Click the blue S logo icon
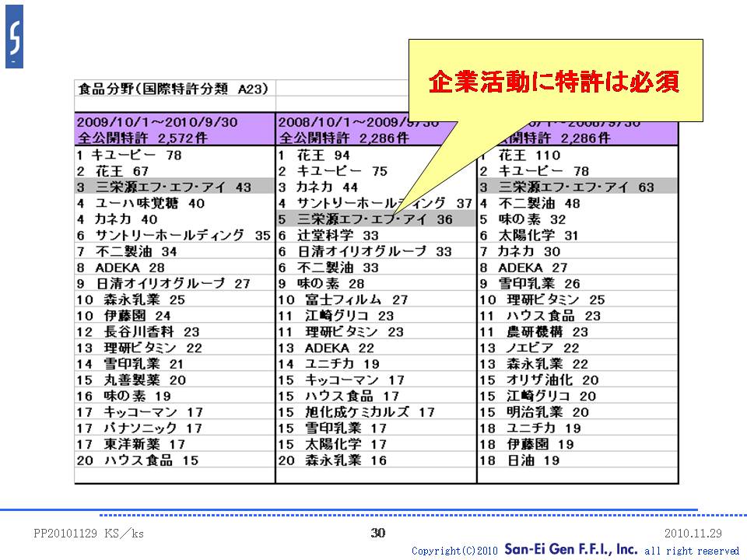The width and height of the screenshot is (747, 560). pos(14,37)
